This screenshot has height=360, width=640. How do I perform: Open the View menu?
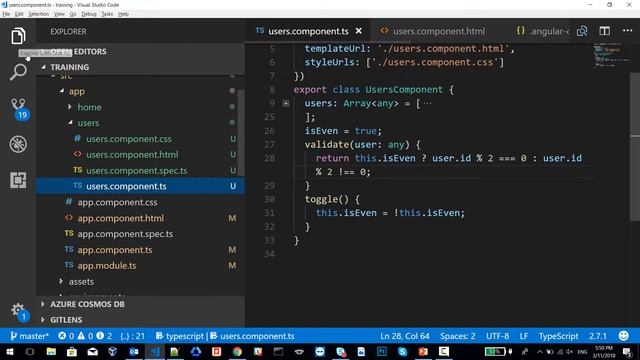coord(59,14)
